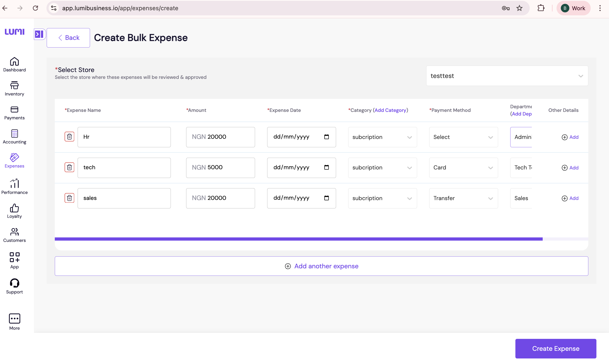Image resolution: width=609 pixels, height=364 pixels.
Task: Open Payment Method dropdown showing Select
Action: tap(463, 137)
